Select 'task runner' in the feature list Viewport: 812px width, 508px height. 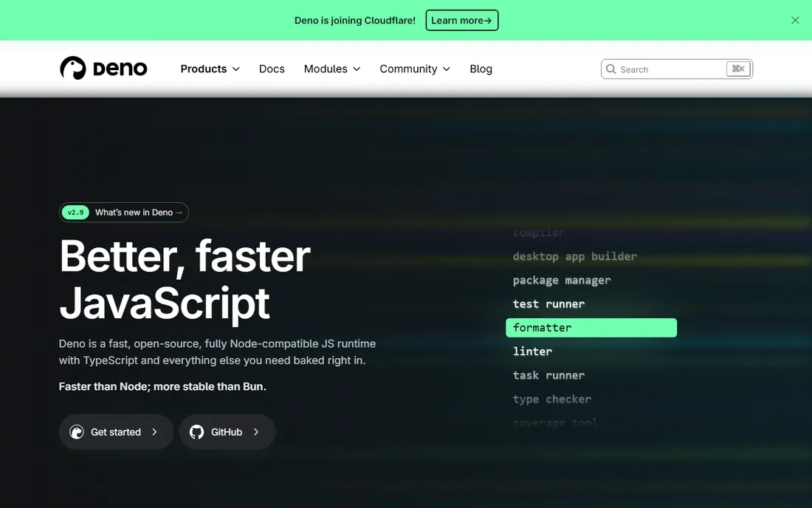click(x=548, y=375)
